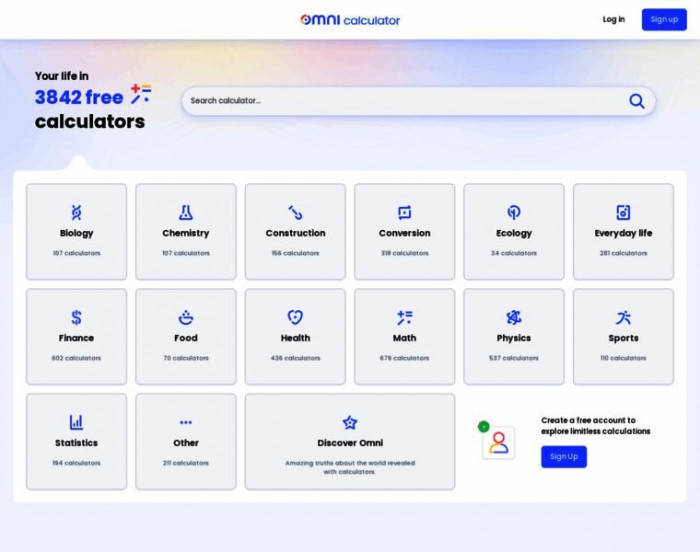The width and height of the screenshot is (700, 552).
Task: Click the Food bowl icon
Action: [186, 318]
